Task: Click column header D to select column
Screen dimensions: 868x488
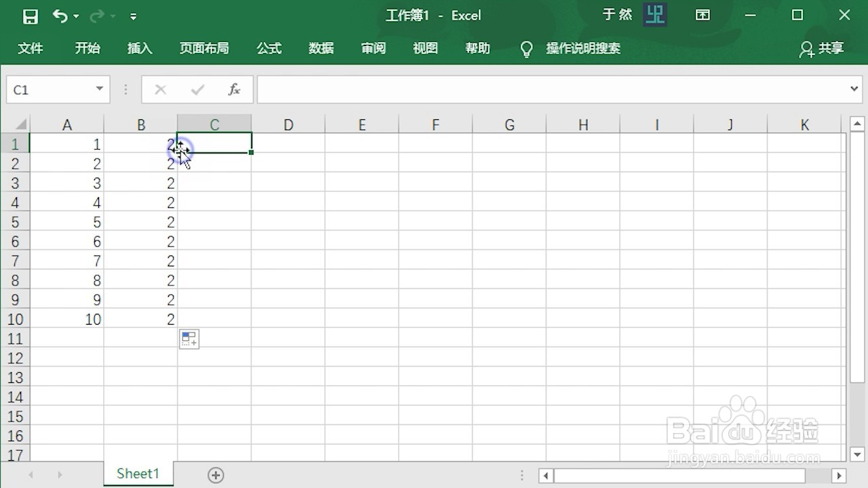Action: (288, 124)
